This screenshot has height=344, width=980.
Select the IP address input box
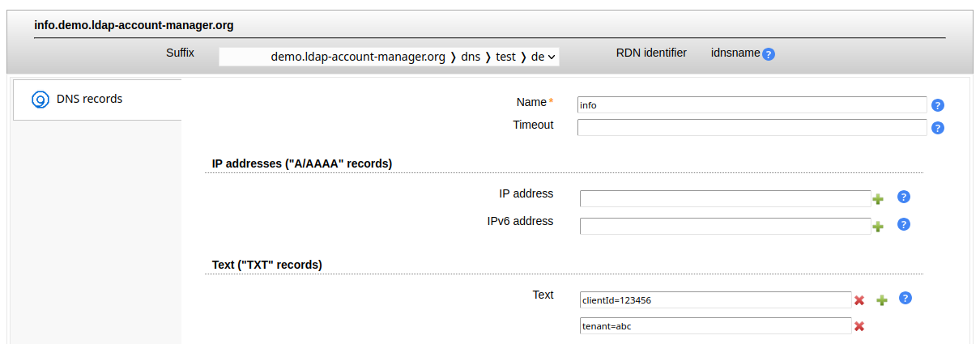(x=725, y=199)
